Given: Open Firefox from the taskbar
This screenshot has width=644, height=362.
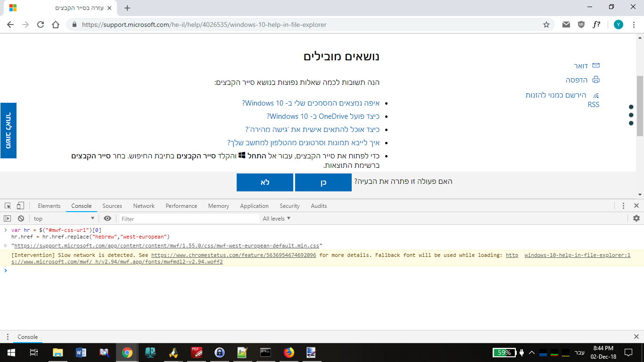Looking at the screenshot, I should tap(289, 353).
